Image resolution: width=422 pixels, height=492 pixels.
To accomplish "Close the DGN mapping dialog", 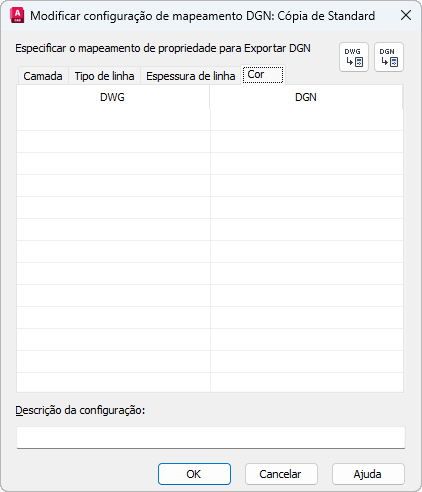I will (x=406, y=15).
